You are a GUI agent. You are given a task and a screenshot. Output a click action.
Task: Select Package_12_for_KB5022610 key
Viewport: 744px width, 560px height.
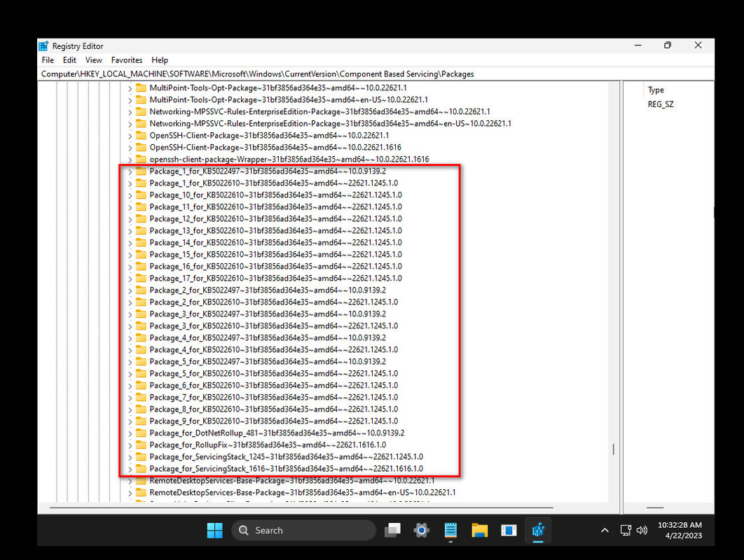click(275, 218)
